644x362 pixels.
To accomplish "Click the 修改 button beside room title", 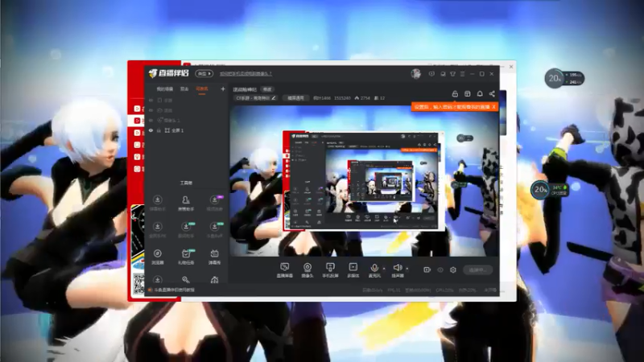I will (267, 89).
